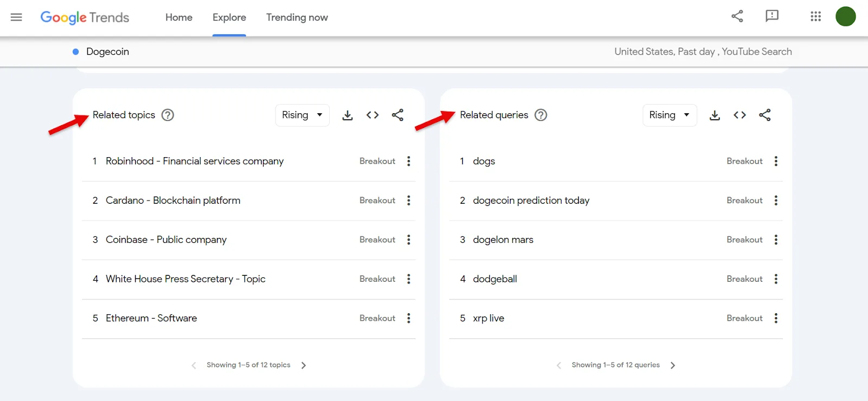
Task: Open more options for dogelon mars
Action: pyautogui.click(x=776, y=240)
